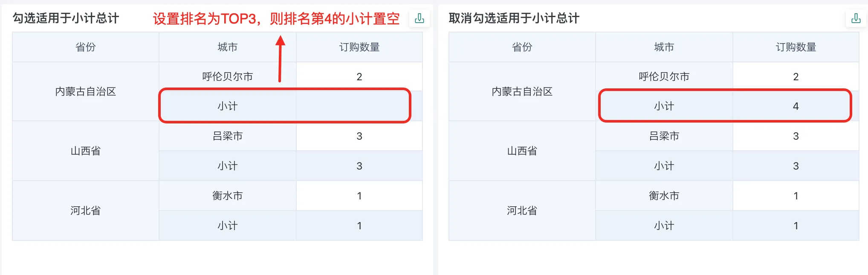
Task: Select 吕梁市 cell in right table
Action: (x=664, y=136)
